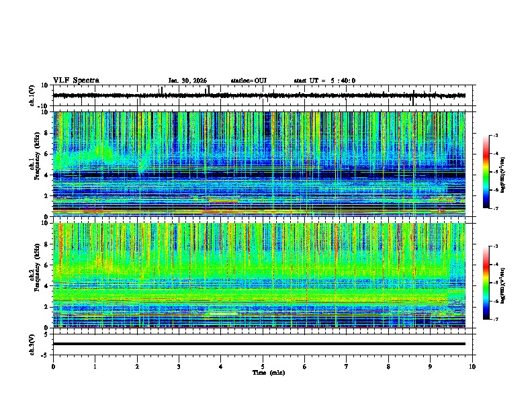Click tick label "7" on the Time axis
This screenshot has width=532, height=411.
(x=347, y=367)
